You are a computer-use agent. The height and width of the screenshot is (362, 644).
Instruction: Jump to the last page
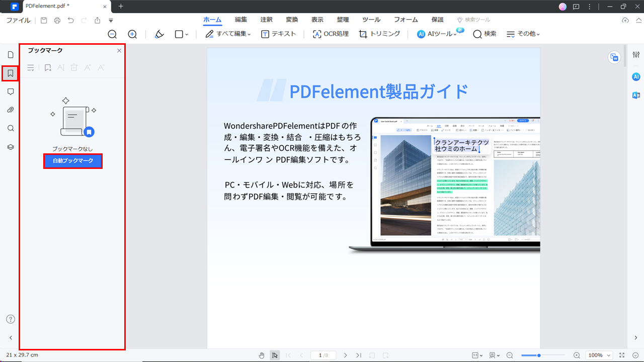(x=359, y=355)
